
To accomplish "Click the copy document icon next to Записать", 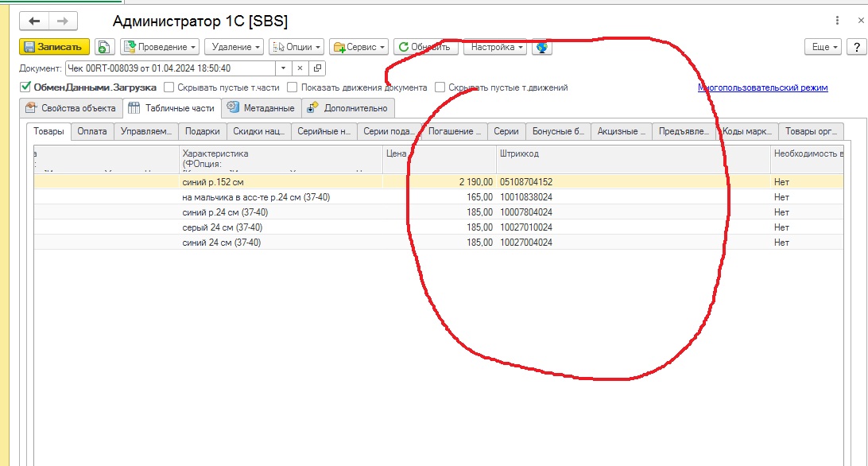I will 105,47.
